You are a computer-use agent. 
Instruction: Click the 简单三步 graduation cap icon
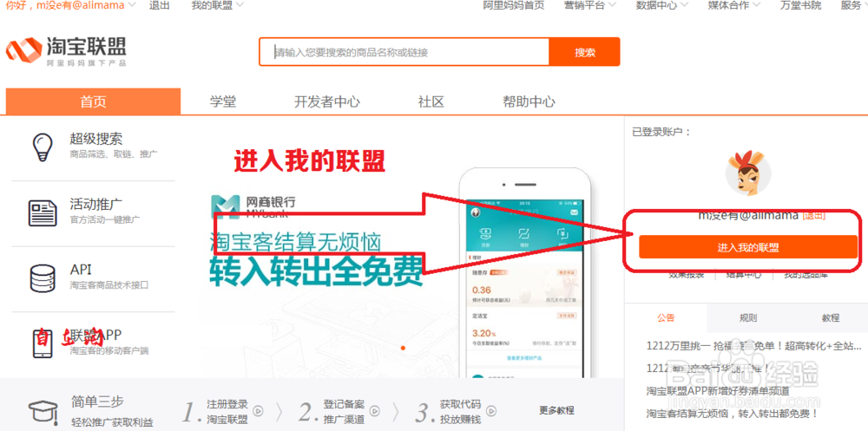(x=43, y=412)
